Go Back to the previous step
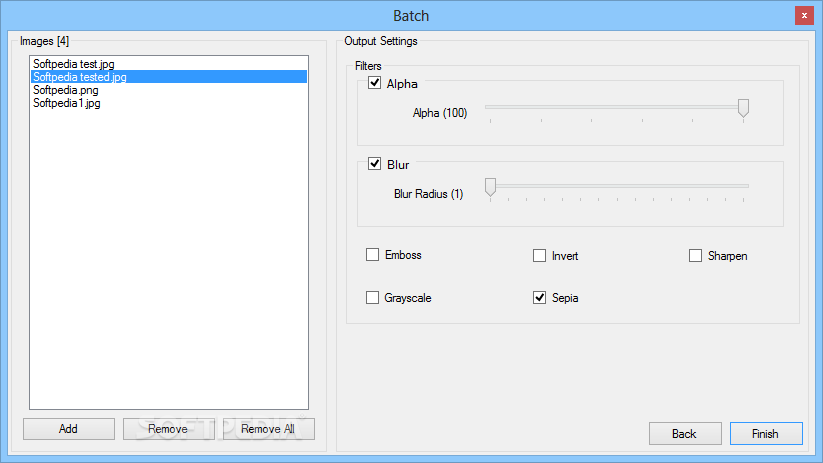823x463 pixels. click(685, 434)
